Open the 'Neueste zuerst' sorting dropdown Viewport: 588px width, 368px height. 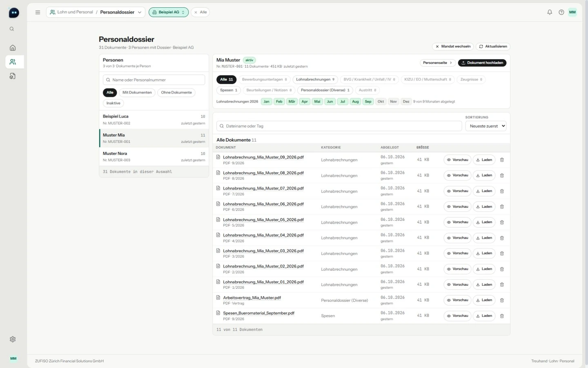click(x=486, y=126)
